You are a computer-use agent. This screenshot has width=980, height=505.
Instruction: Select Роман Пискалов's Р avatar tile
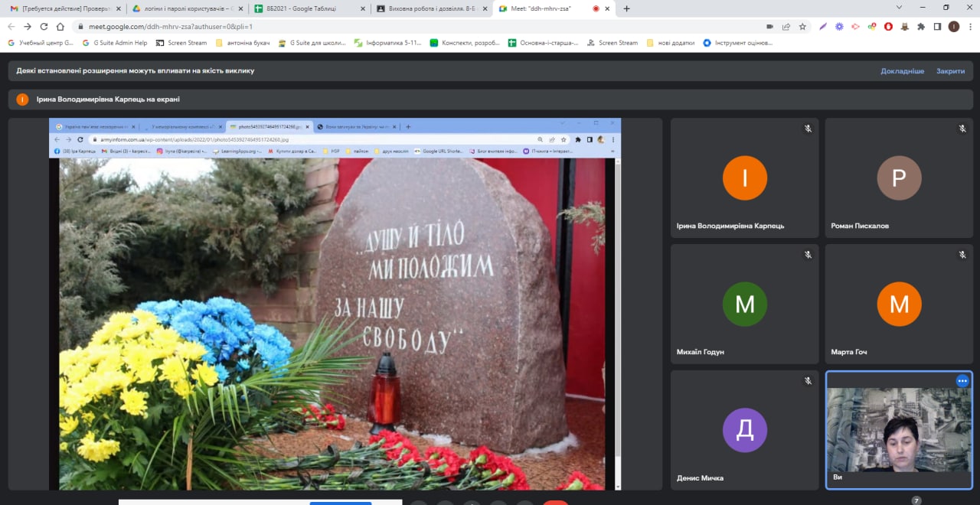(899, 178)
